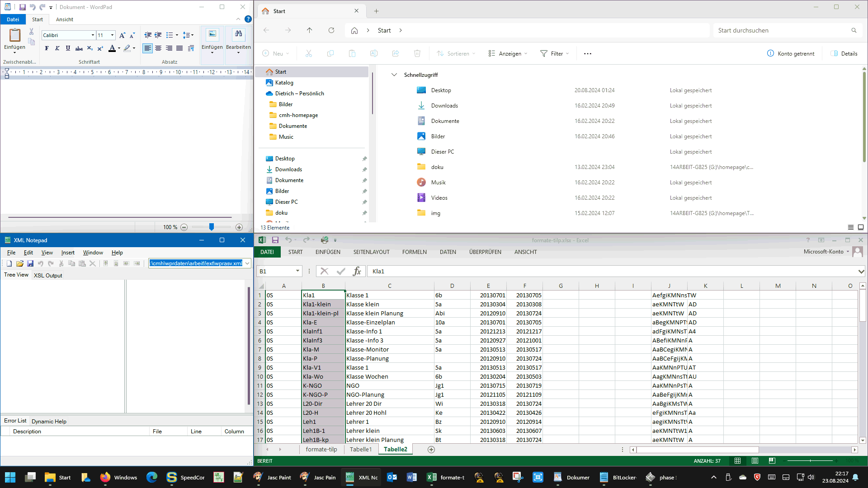
Task: Click the underline icon in WordPad
Action: point(68,48)
